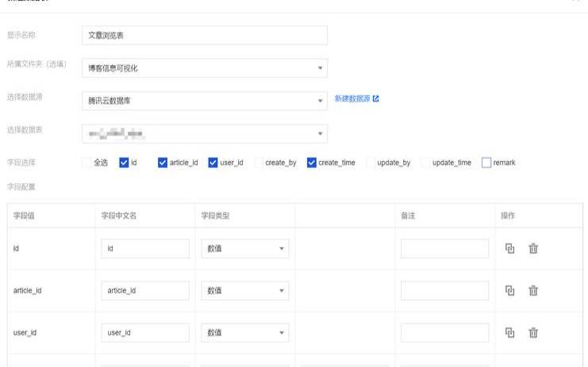
Task: Click the 字段值 column header
Action: coord(24,216)
